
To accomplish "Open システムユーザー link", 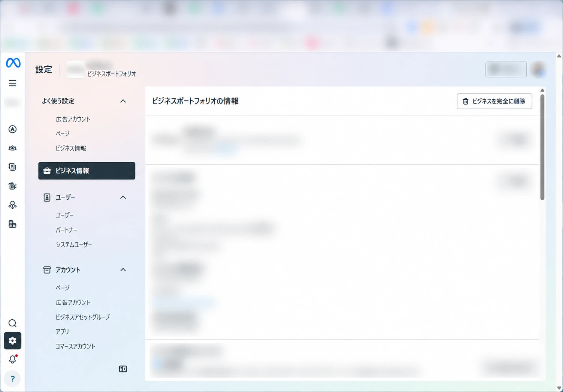I will (74, 244).
